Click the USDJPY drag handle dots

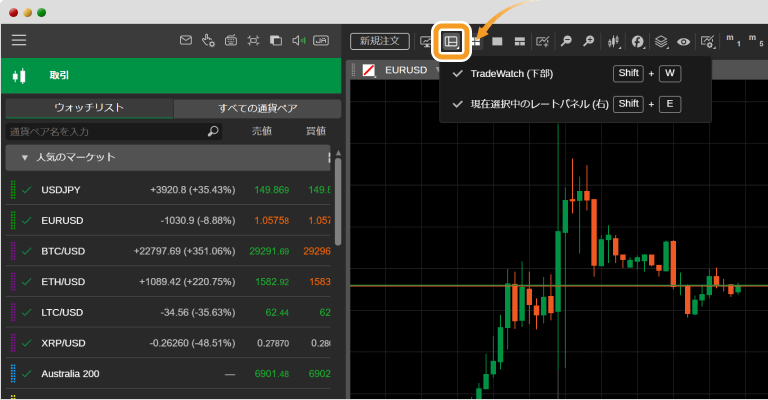[13, 190]
